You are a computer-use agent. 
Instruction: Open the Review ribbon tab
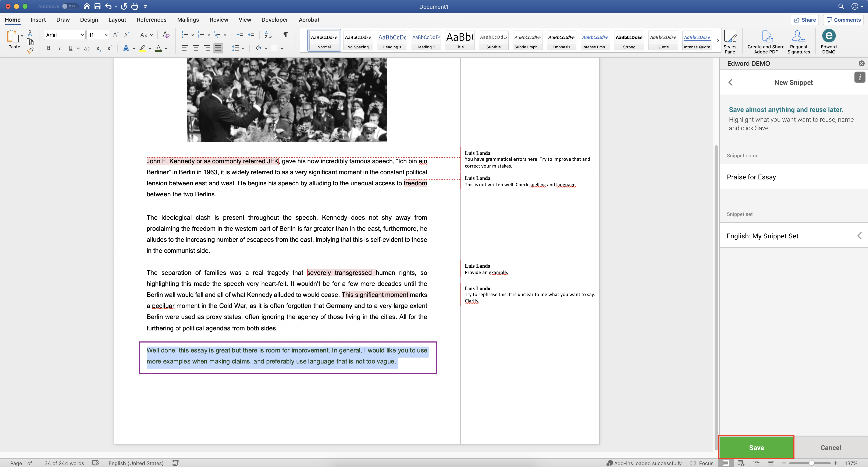[219, 20]
